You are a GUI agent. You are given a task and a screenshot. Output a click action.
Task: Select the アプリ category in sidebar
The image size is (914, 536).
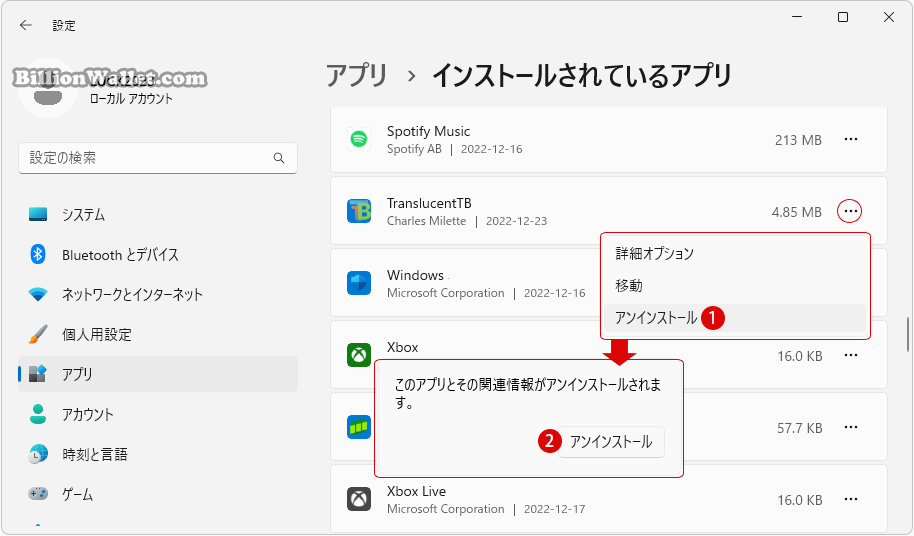tap(158, 374)
